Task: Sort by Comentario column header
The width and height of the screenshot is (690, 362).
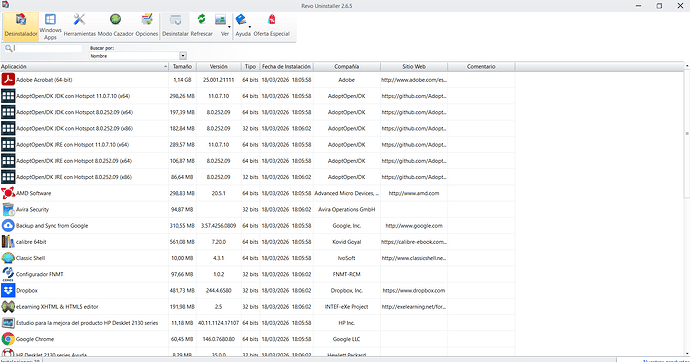Action: tap(481, 66)
